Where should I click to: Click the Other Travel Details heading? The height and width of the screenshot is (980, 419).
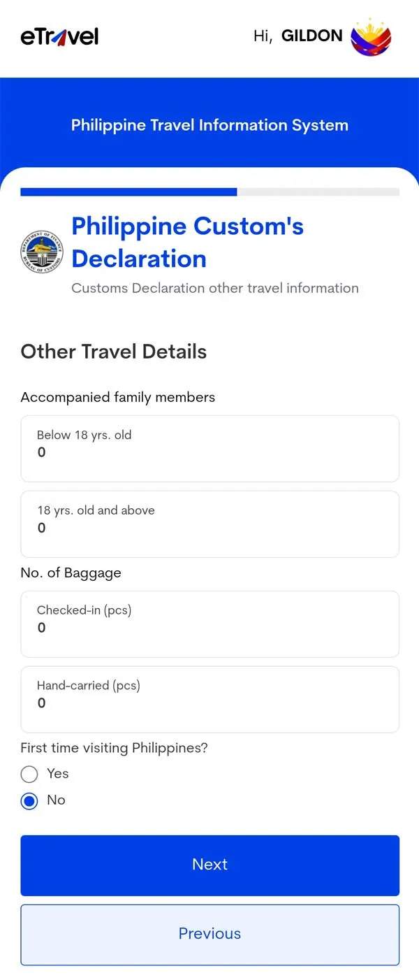tap(114, 351)
